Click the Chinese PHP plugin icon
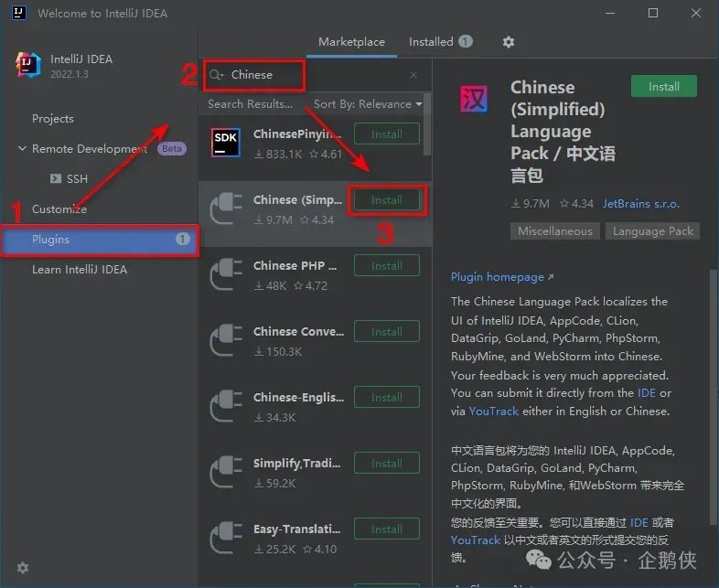This screenshot has width=719, height=588. click(226, 274)
